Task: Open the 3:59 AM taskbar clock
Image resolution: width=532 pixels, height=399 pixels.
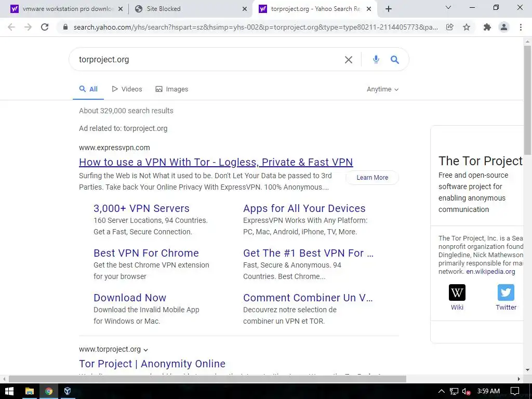Action: pyautogui.click(x=488, y=391)
